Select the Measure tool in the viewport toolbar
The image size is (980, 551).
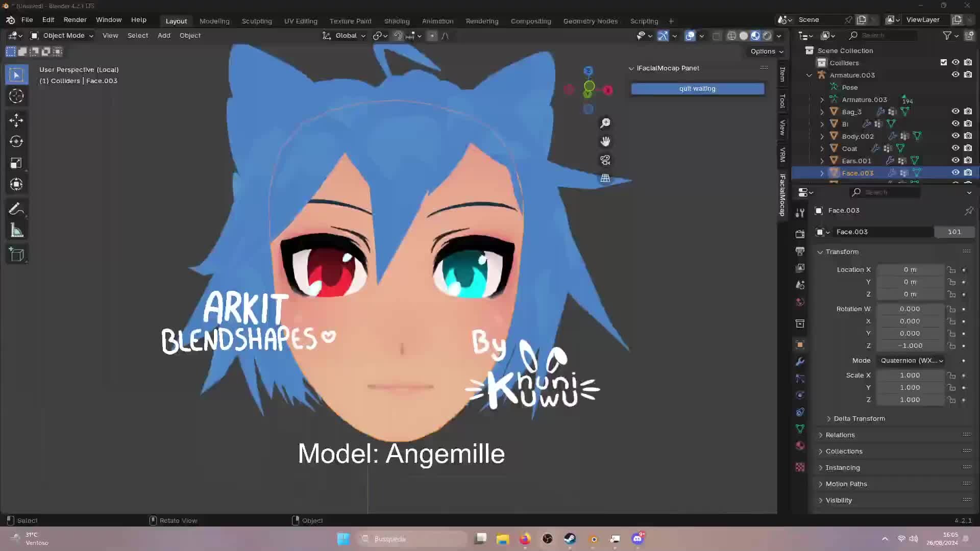(16, 230)
